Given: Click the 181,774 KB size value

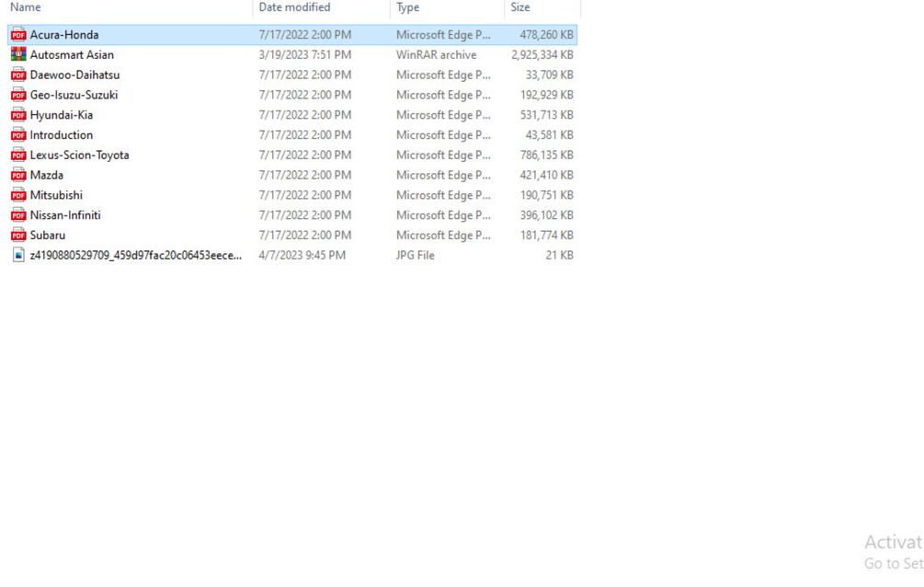Looking at the screenshot, I should point(546,236).
